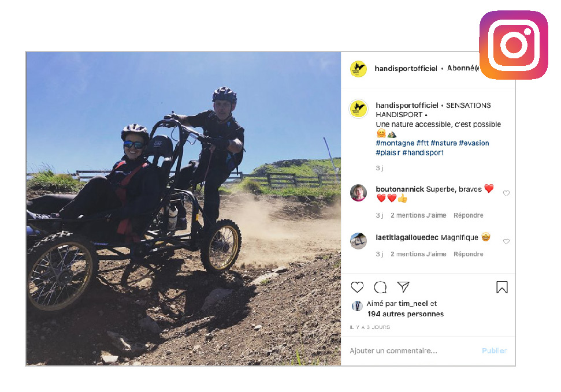Open comments via speech bubble icon
Image resolution: width=561 pixels, height=392 pixels.
point(380,287)
